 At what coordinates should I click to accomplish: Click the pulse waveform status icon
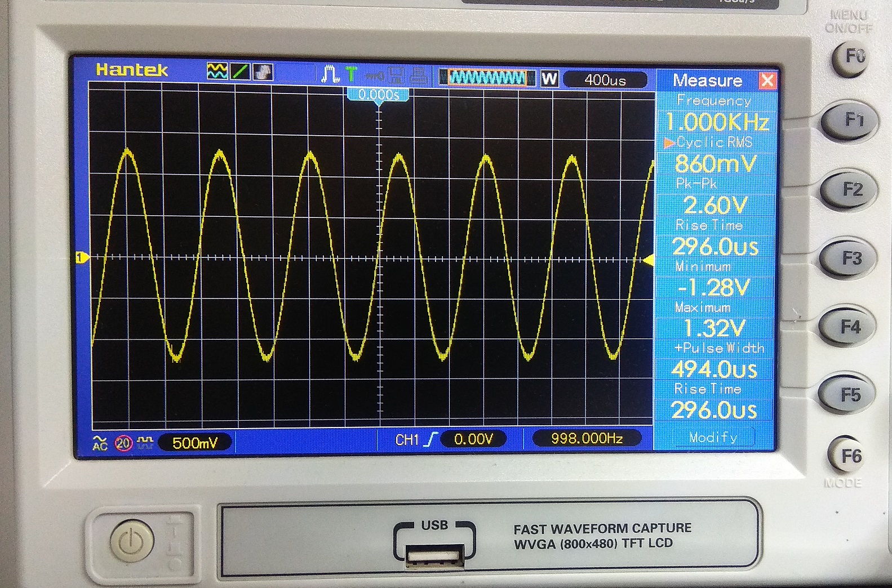330,74
